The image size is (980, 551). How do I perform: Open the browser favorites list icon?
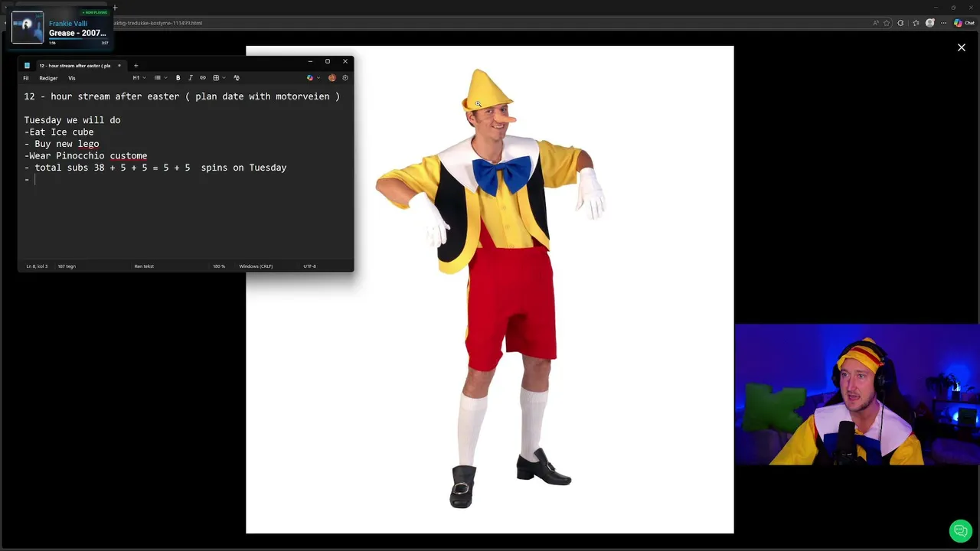click(916, 23)
